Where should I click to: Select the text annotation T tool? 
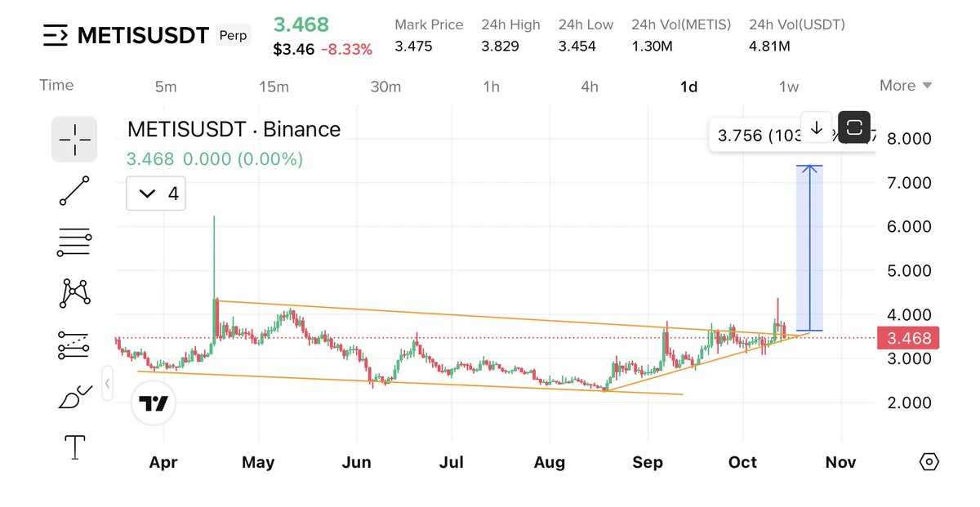tap(74, 447)
